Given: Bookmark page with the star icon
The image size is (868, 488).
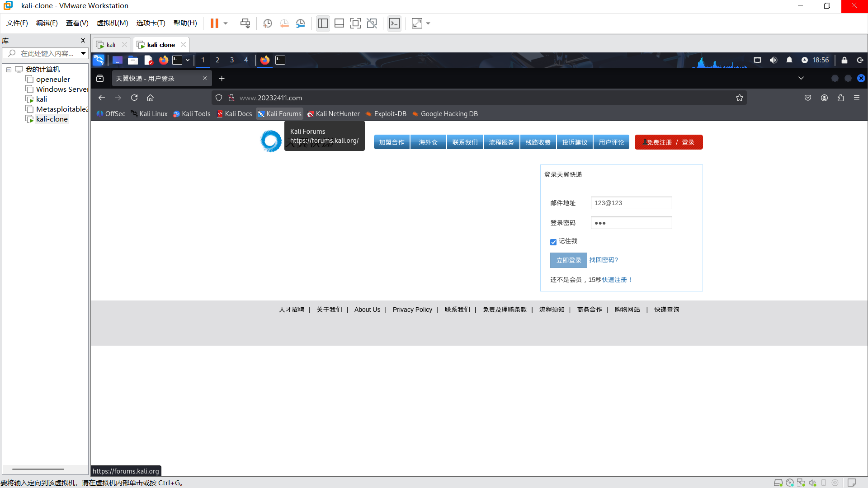Looking at the screenshot, I should (x=740, y=98).
